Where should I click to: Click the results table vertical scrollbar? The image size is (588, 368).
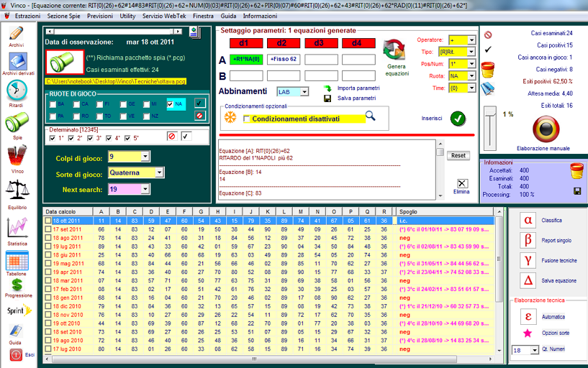[499, 280]
